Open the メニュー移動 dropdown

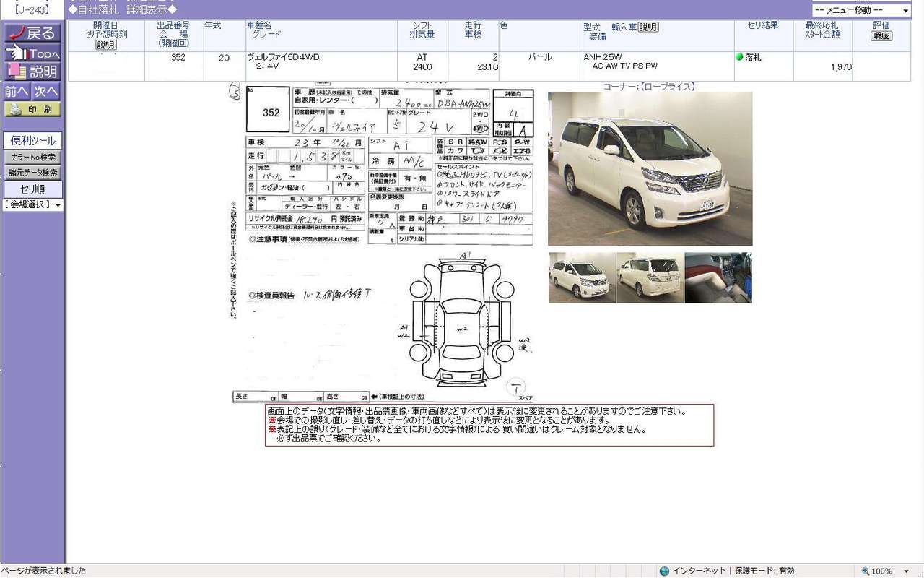(x=861, y=10)
